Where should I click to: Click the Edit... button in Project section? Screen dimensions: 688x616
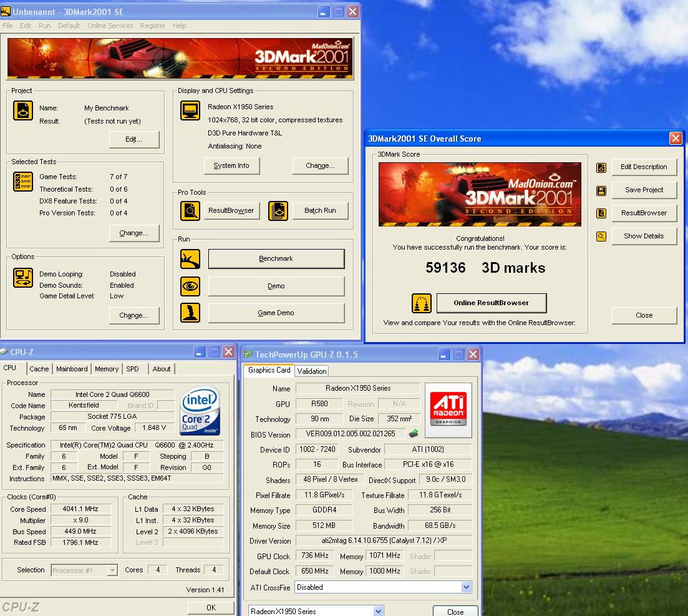tap(134, 139)
